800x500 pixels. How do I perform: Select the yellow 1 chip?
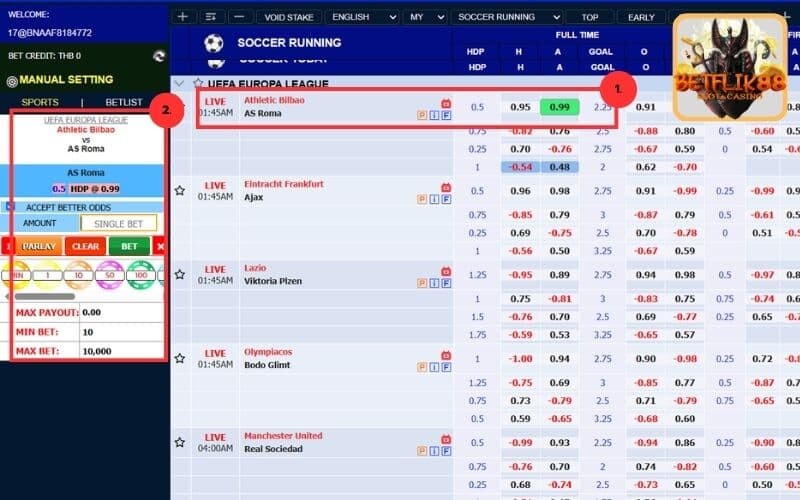click(47, 275)
